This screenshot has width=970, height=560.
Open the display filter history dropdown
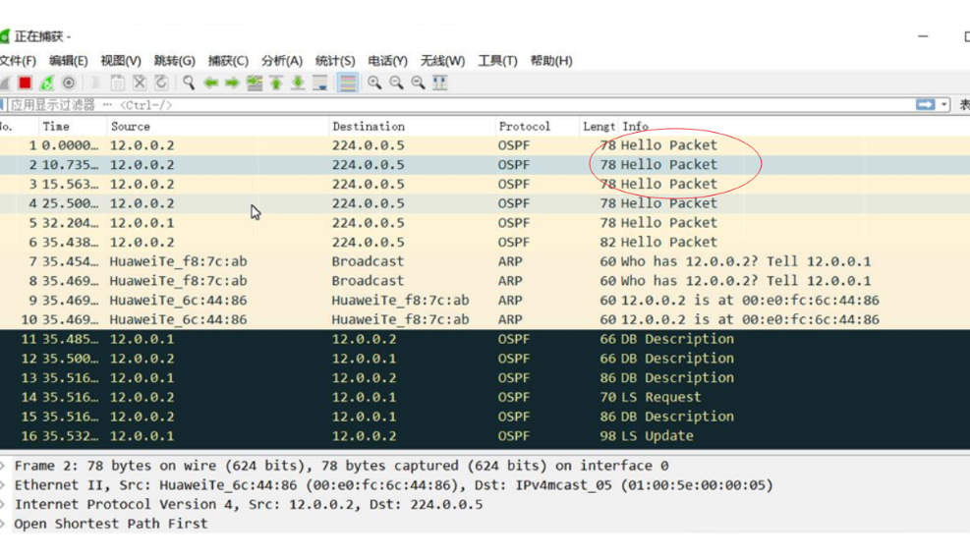[x=944, y=105]
